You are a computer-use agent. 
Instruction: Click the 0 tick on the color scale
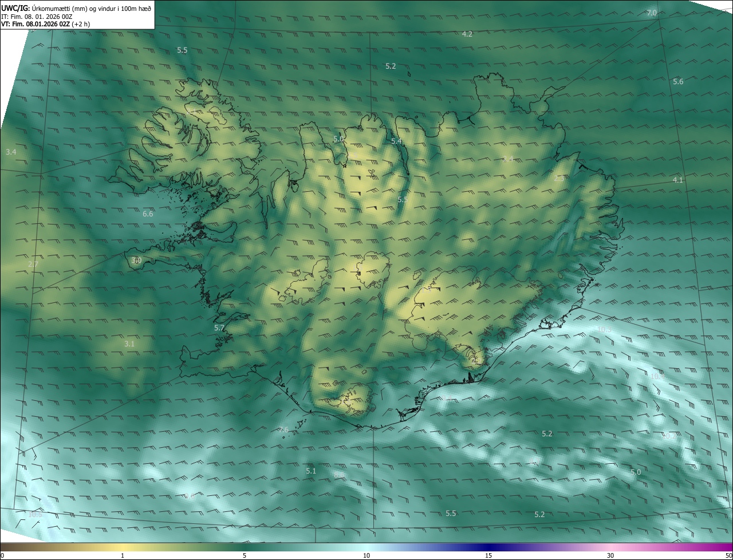[x=2, y=555]
